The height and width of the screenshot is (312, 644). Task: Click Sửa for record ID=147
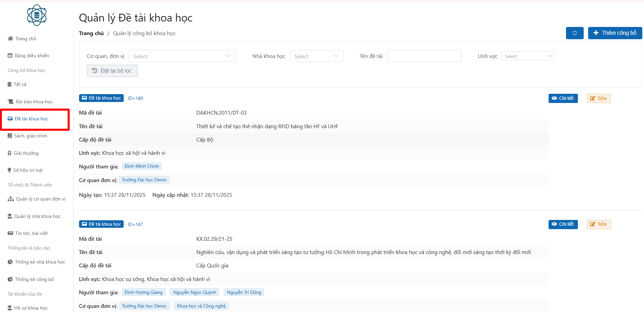click(x=599, y=224)
